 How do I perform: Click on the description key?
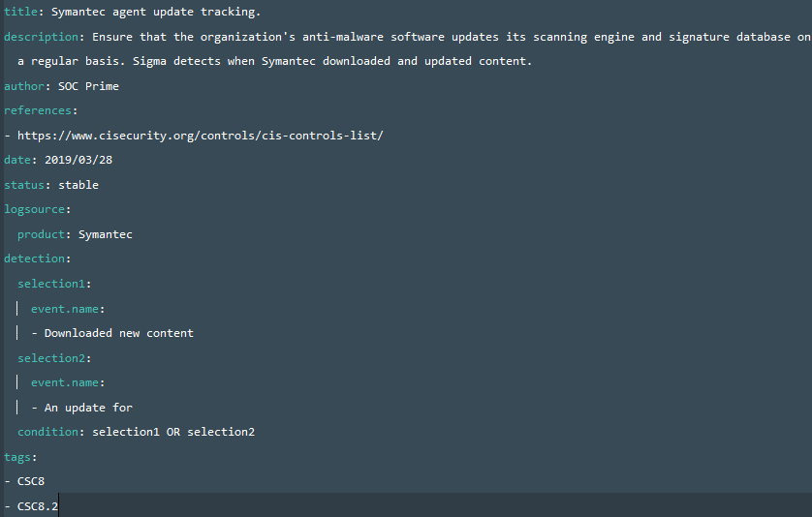pyautogui.click(x=41, y=37)
